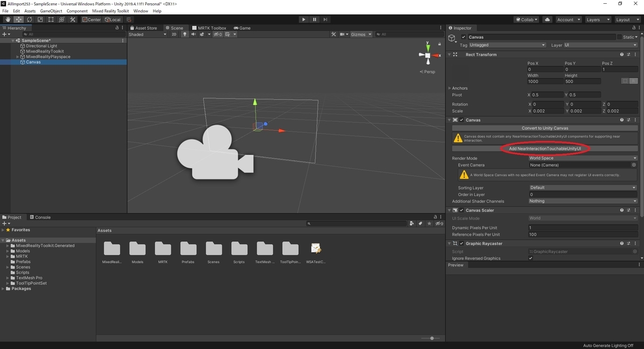Viewport: 644px width, 349px height.
Task: Toggle hidden objects visibility counter
Action: [218, 34]
